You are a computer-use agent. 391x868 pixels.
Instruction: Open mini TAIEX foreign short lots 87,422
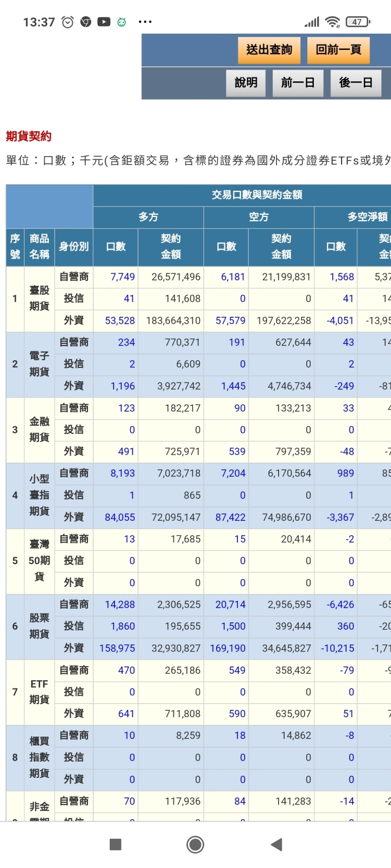230,518
